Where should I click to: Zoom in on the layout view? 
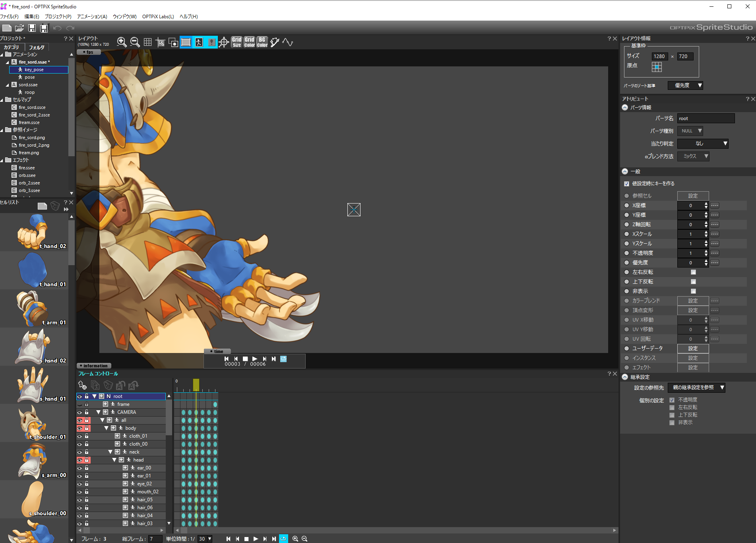122,42
